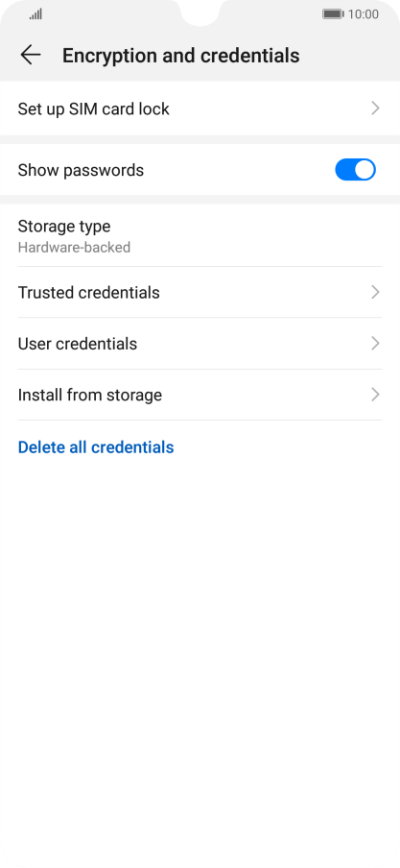Open Trusted credentials
The image size is (400, 868).
[x=200, y=292]
